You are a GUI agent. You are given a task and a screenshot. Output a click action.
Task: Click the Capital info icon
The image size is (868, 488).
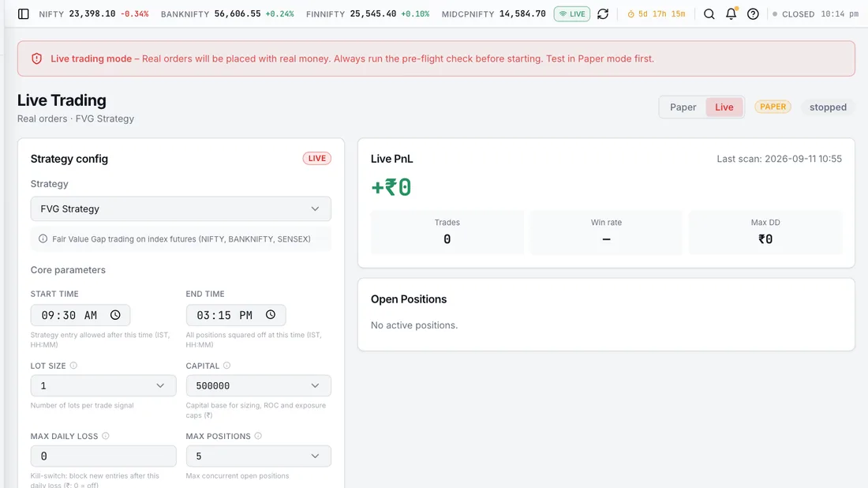pos(227,366)
